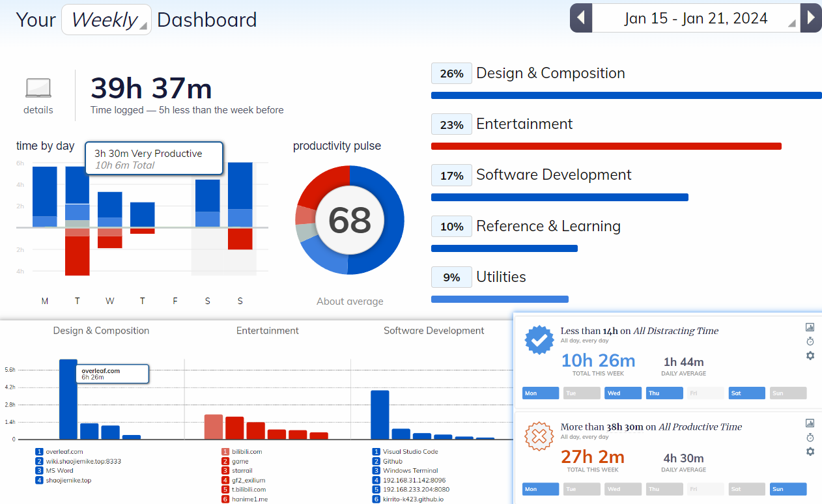Click the laptop details icon
The height and width of the screenshot is (504, 822).
[x=38, y=88]
